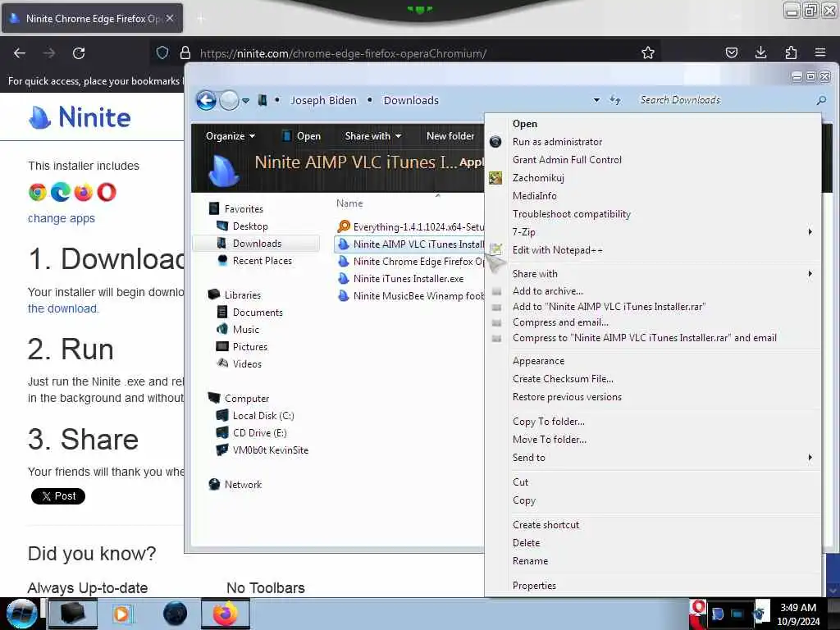The height and width of the screenshot is (630, 840).
Task: Click the Firefox reload page icon
Action: (x=79, y=53)
